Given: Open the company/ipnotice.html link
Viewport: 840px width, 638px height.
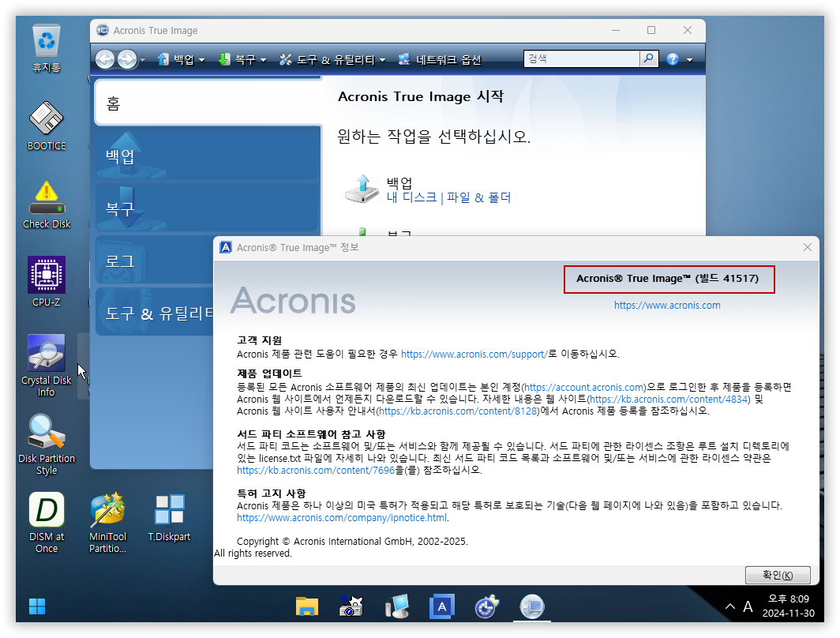Looking at the screenshot, I should click(342, 517).
